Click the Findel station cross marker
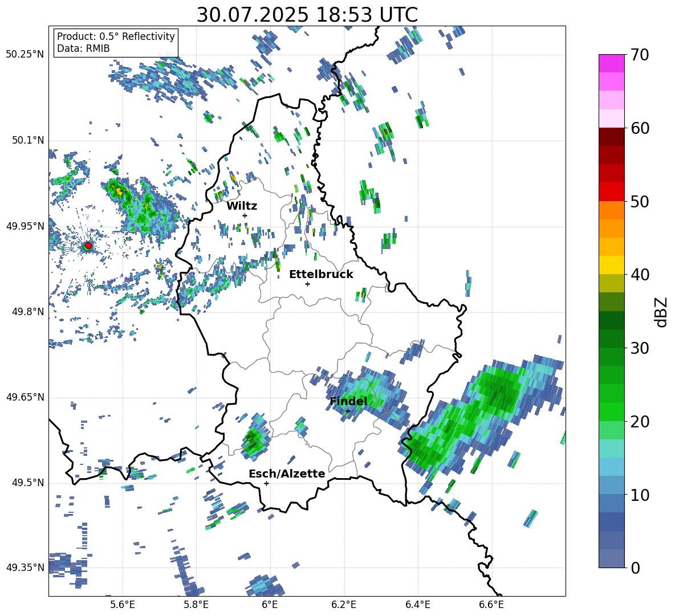 coord(348,411)
